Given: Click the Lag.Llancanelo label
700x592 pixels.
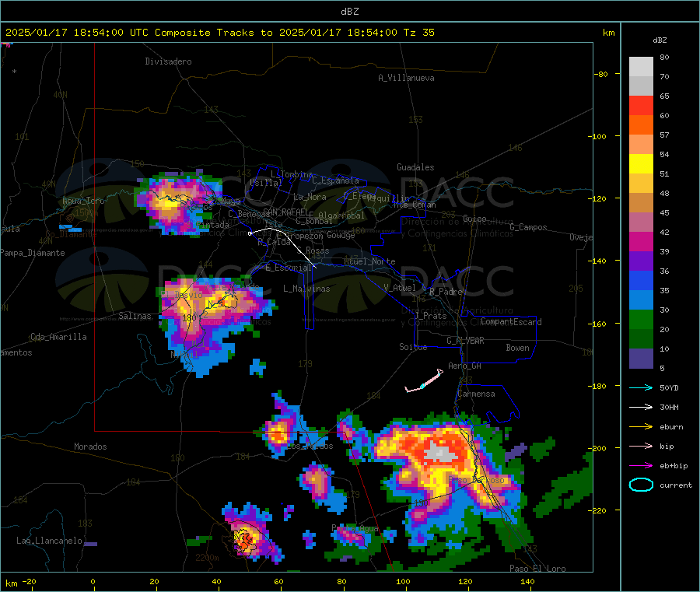Looking at the screenshot, I should tap(50, 541).
